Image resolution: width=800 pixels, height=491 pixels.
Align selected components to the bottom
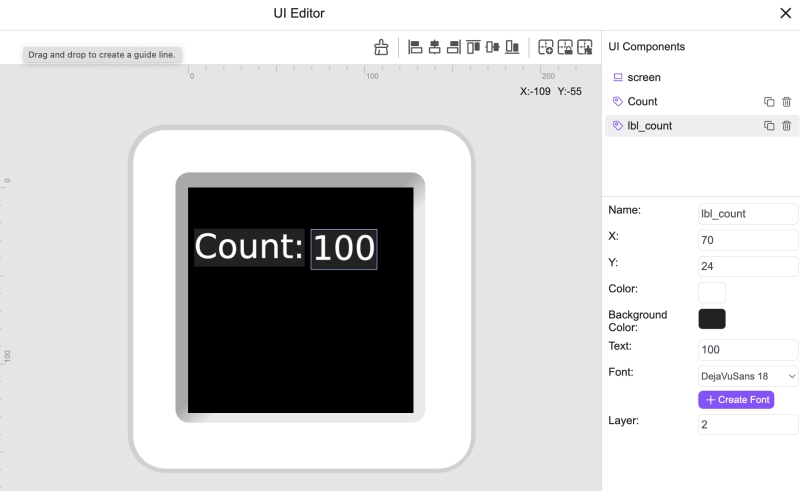click(512, 47)
